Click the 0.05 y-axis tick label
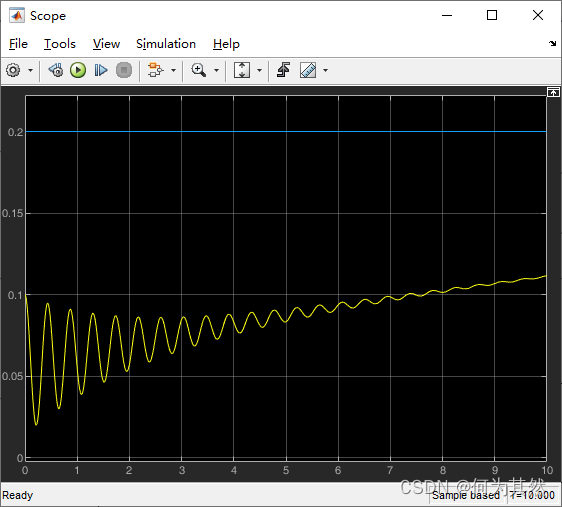This screenshot has width=562, height=507. 12,376
